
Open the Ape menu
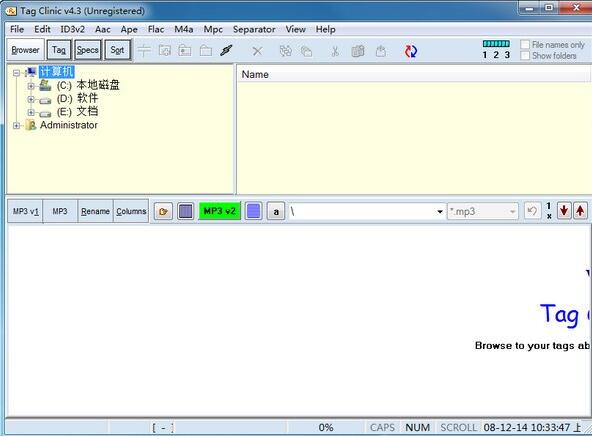129,29
